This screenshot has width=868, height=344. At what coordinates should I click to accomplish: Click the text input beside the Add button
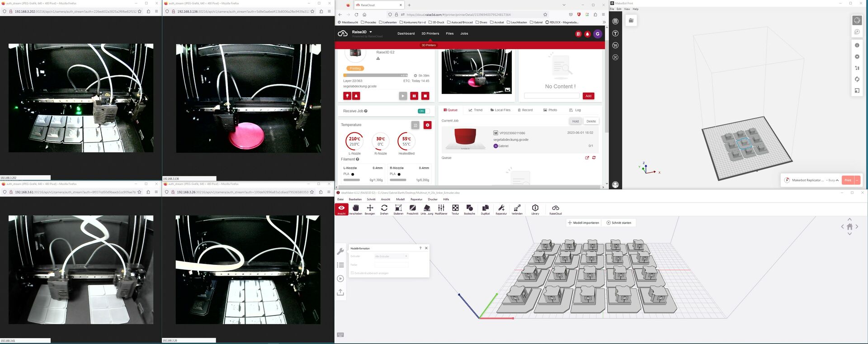[552, 96]
